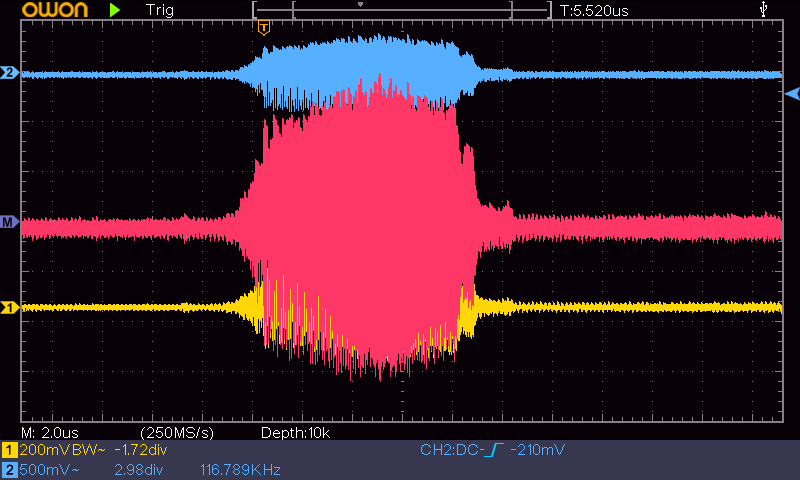Toggle the yellow channel 1 badge

pyautogui.click(x=9, y=451)
